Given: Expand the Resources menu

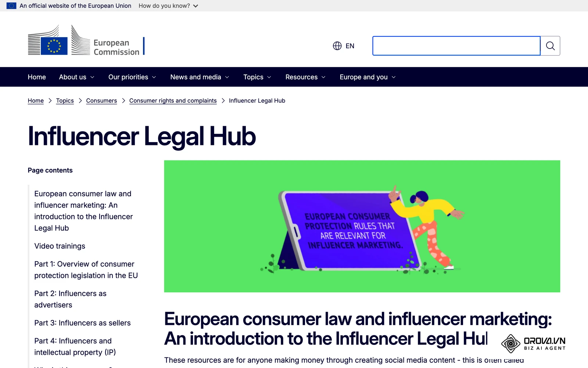Looking at the screenshot, I should tap(305, 77).
